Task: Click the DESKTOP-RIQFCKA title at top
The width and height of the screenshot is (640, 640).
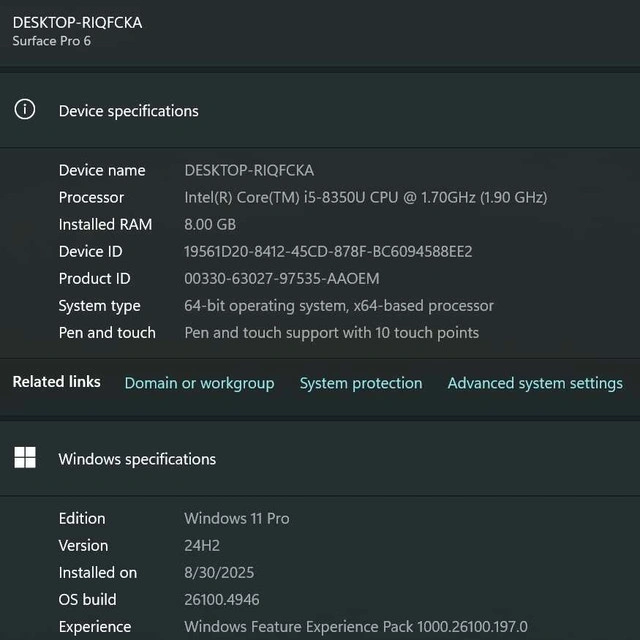Action: pyautogui.click(x=77, y=22)
